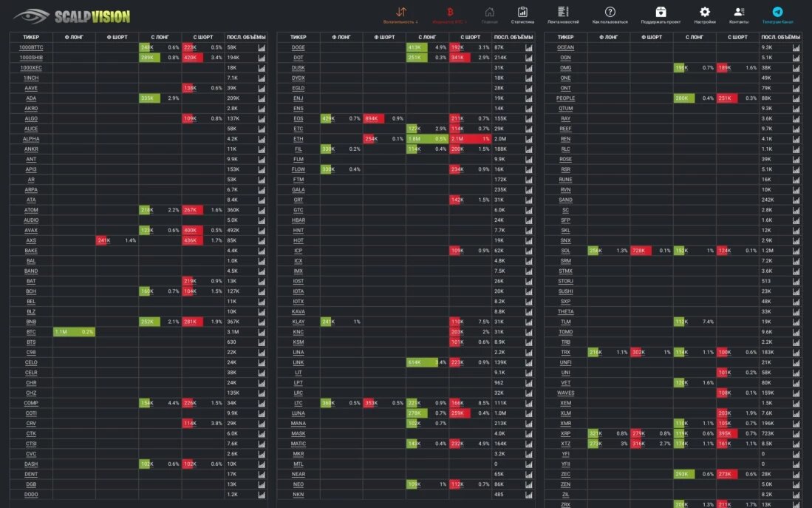This screenshot has height=508, width=812.
Task: Open chart icon for OCEAN row
Action: [796, 47]
